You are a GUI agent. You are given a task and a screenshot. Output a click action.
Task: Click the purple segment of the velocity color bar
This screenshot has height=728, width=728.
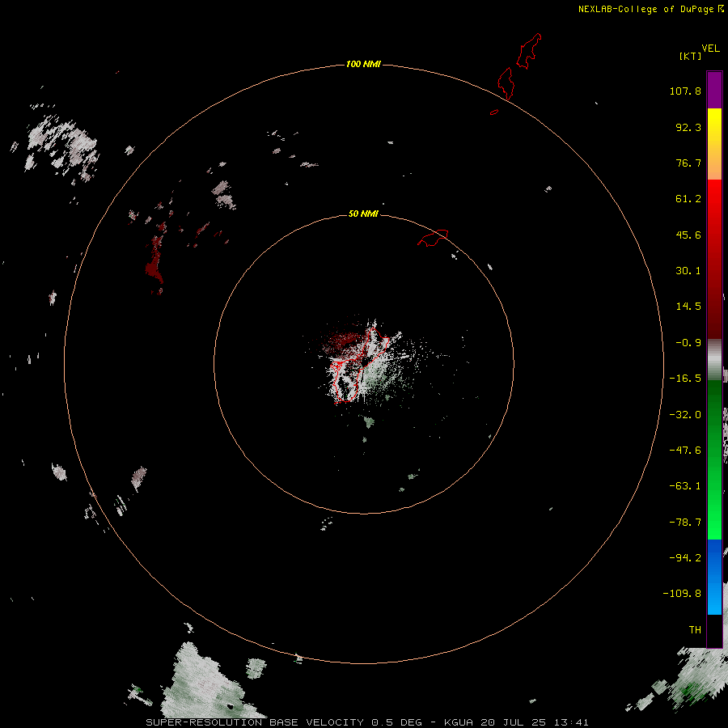(714, 90)
